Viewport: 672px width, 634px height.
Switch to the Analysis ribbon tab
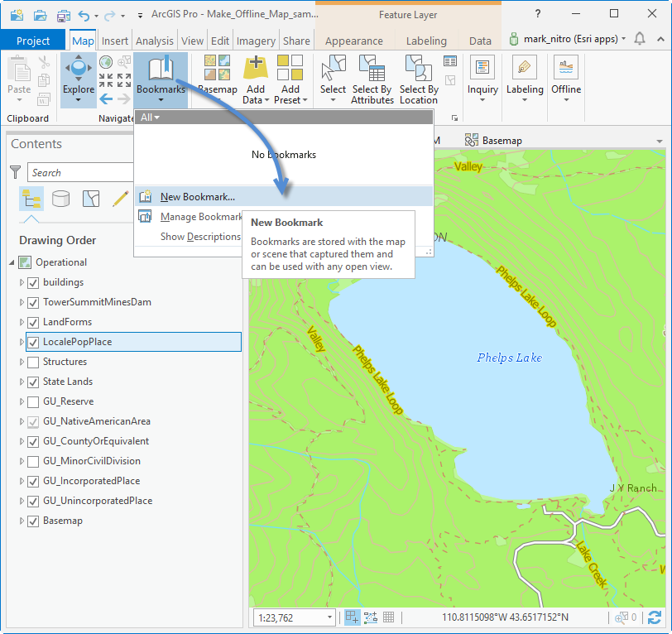click(155, 41)
